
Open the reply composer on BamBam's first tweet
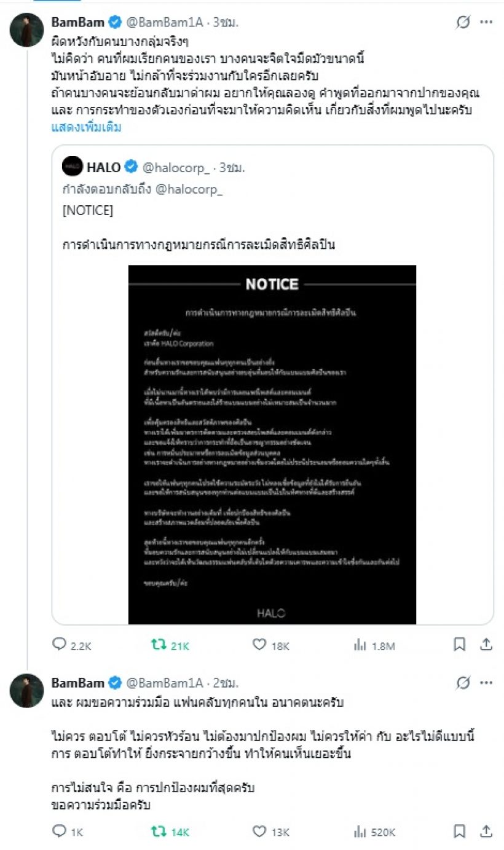pyautogui.click(x=61, y=645)
